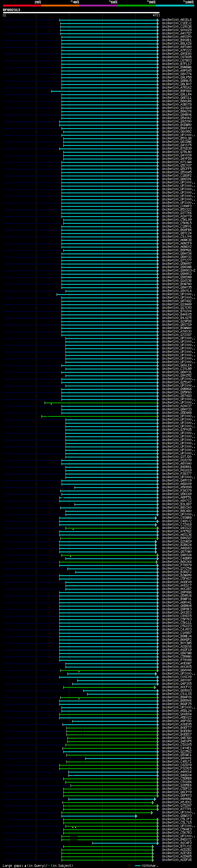Open hit UniRef100_C1EEJ2
The image size is (197, 868).
tap(176, 23)
